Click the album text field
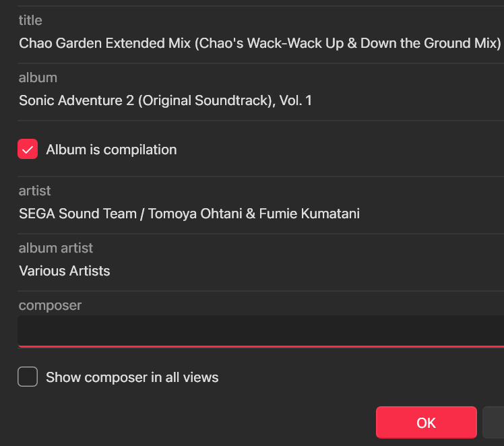The height and width of the screenshot is (446, 504). point(260,101)
